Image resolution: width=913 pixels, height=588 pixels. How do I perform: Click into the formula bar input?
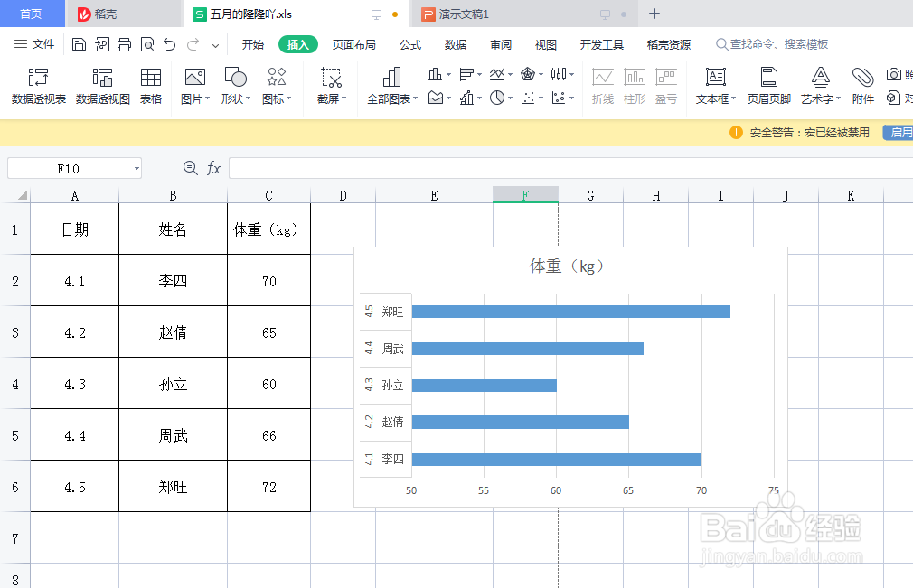570,169
